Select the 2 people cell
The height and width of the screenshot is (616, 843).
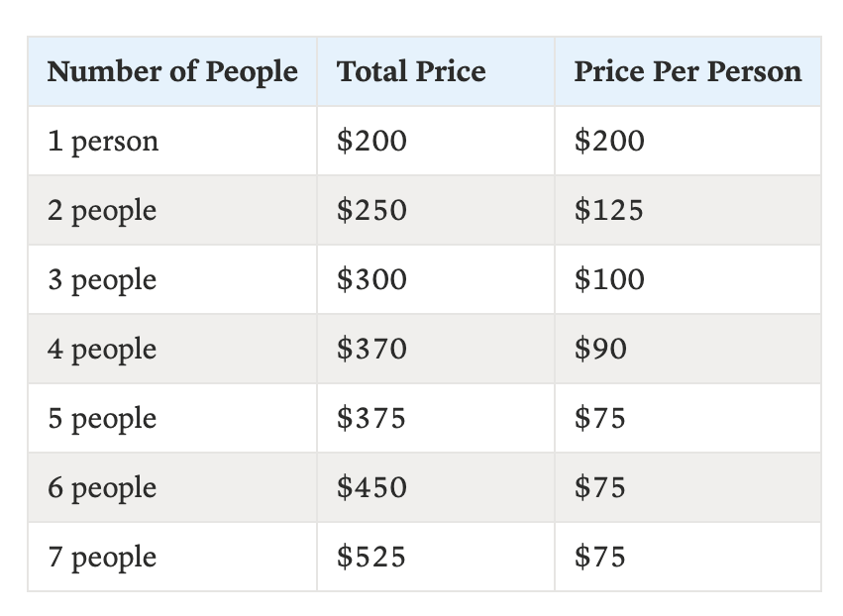click(172, 210)
